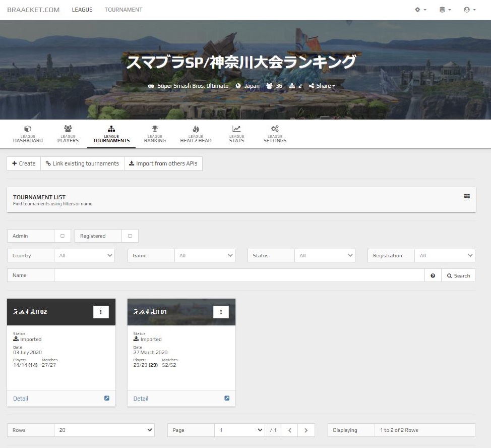
Task: Expand the Rows per page dropdown
Action: 104,430
